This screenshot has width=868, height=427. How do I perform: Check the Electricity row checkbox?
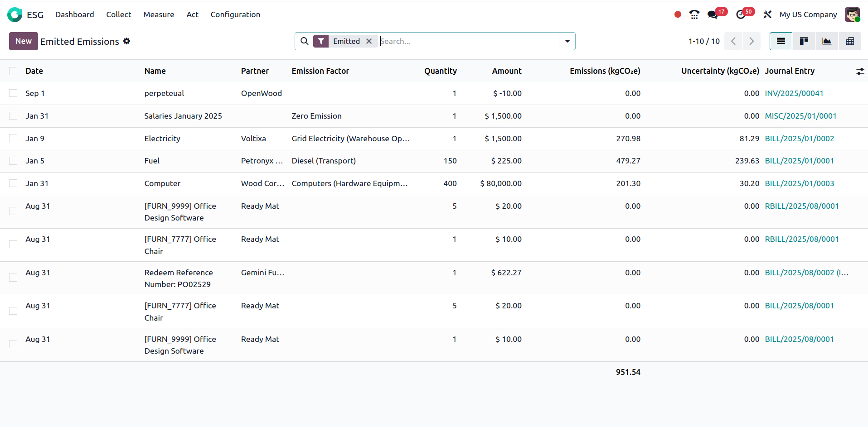(13, 139)
